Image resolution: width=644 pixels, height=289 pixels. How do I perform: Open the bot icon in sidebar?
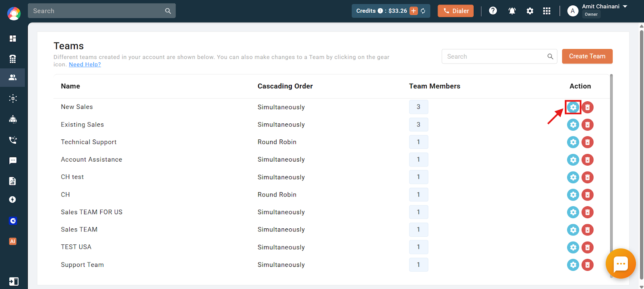pos(13,119)
